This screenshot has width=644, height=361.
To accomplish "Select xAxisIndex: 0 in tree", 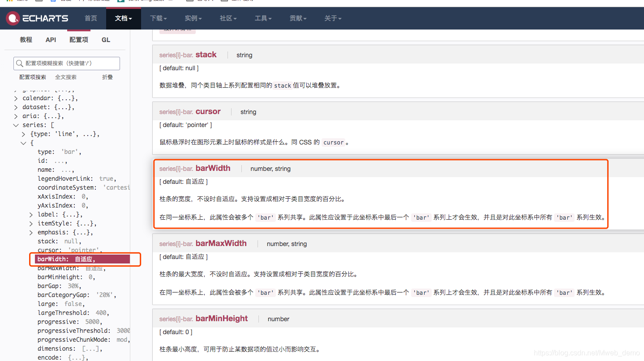I will pyautogui.click(x=63, y=196).
